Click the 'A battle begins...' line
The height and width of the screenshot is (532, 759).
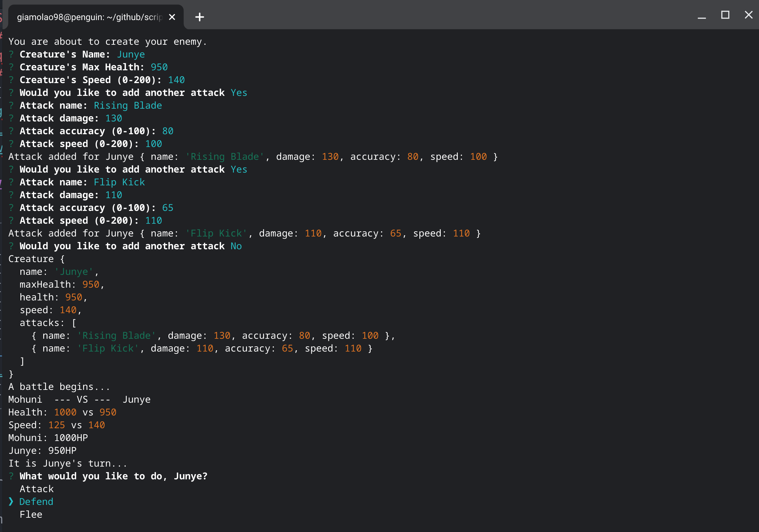[59, 387]
